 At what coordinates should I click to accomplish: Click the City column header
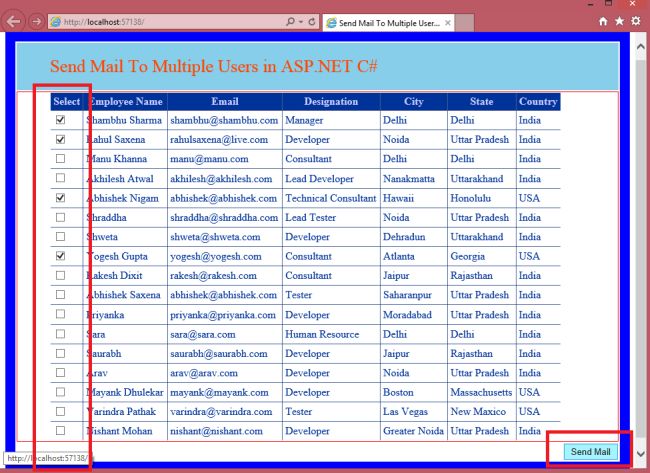(414, 102)
